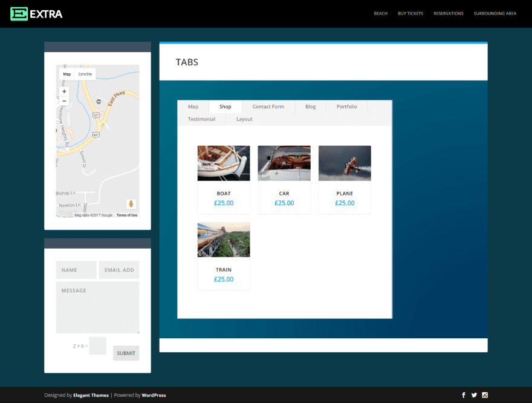The height and width of the screenshot is (403, 532).
Task: Click the Extra logo icon
Action: click(19, 14)
